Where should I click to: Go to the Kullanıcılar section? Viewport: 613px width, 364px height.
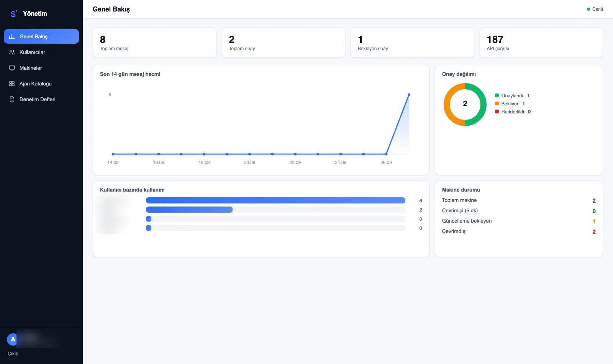pyautogui.click(x=41, y=52)
